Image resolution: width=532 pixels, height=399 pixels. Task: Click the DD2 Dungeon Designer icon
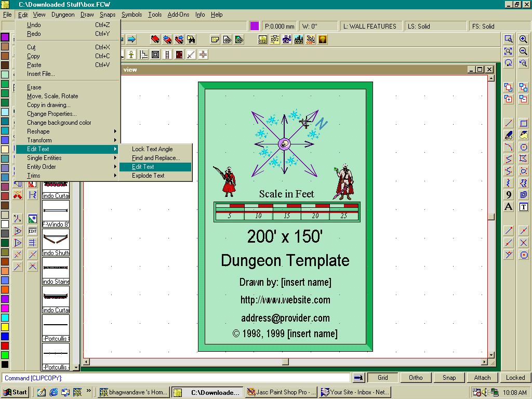275,39
